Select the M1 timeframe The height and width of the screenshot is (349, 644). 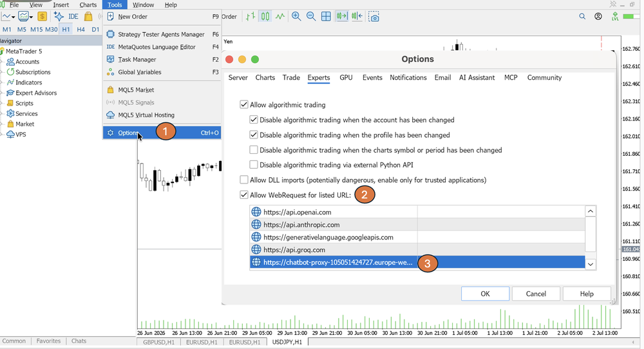[7, 30]
